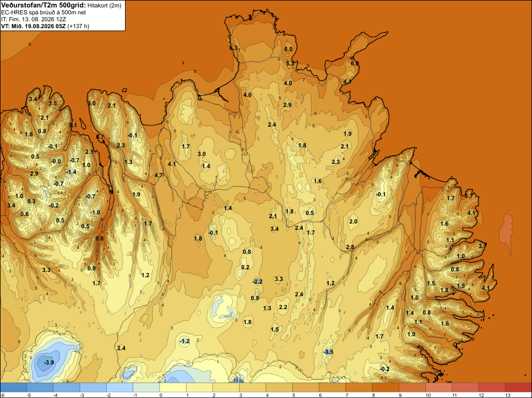Image resolution: width=532 pixels, height=398 pixels.
Task: Click the valid time VT line
Action: pyautogui.click(x=45, y=26)
